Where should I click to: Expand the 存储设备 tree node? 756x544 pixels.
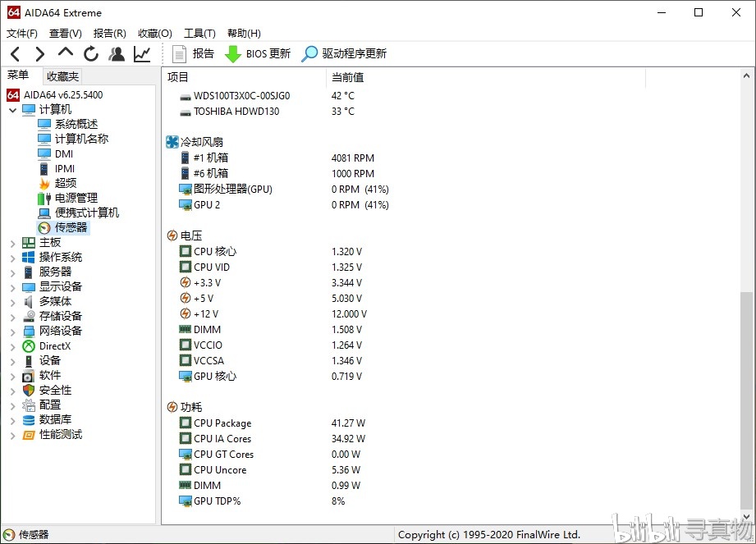[12, 317]
